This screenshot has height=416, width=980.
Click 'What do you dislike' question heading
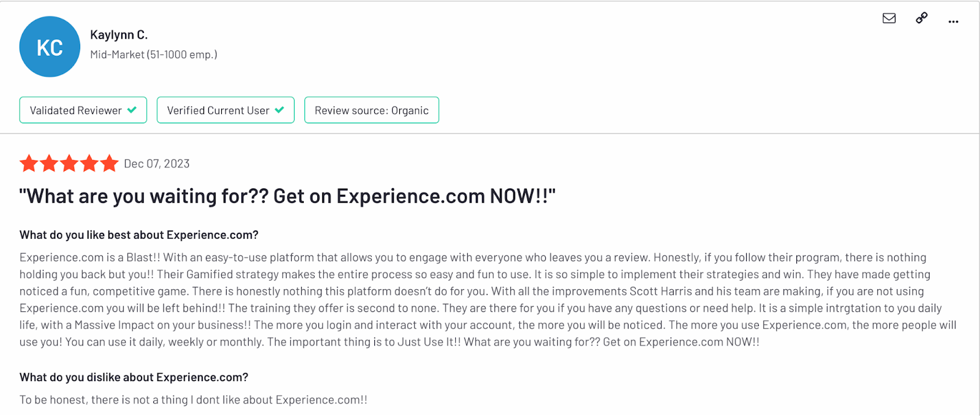134,377
